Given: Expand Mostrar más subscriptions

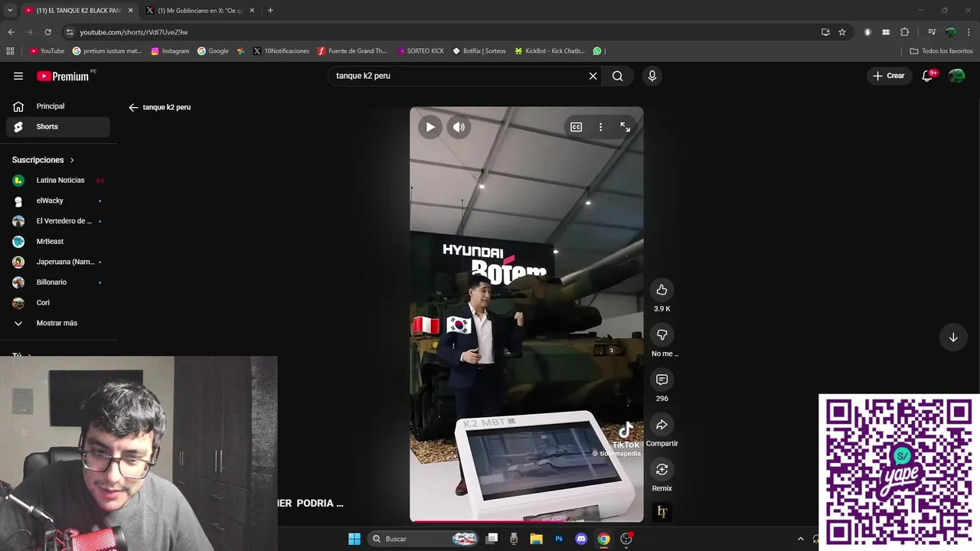Looking at the screenshot, I should pyautogui.click(x=58, y=323).
